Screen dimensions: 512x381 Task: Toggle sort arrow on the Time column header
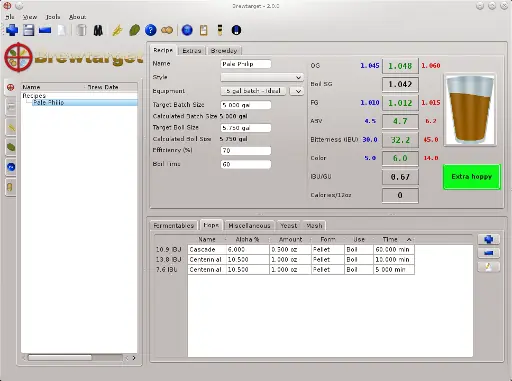point(409,239)
